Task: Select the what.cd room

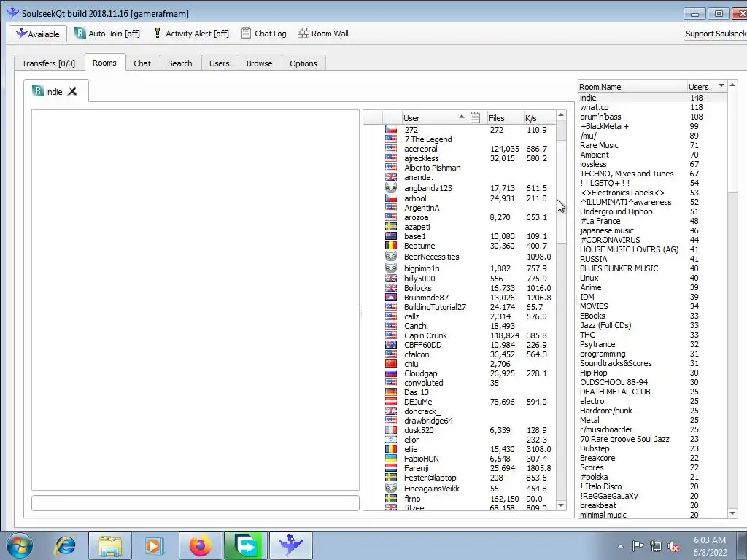Action: (653, 107)
